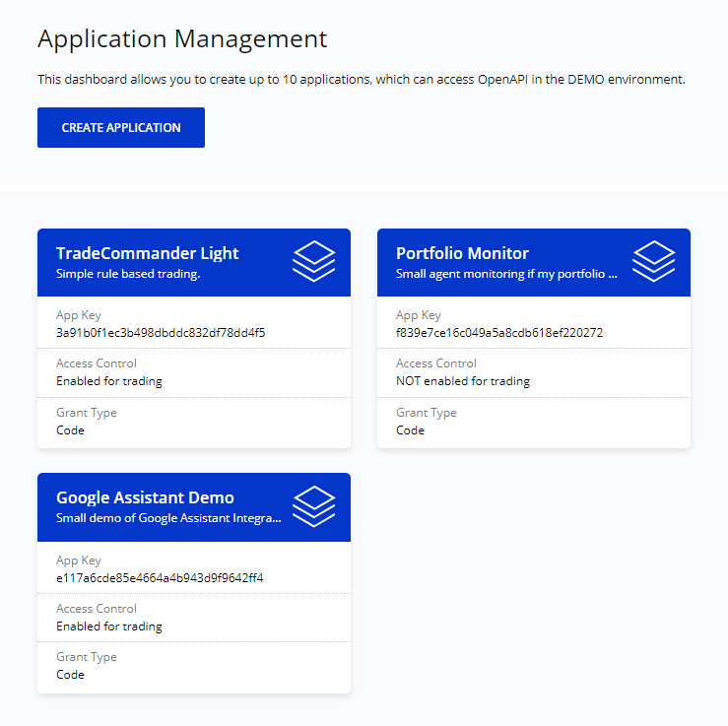Click the TradeCommander Light layers icon
The height and width of the screenshot is (726, 728).
pyautogui.click(x=314, y=261)
